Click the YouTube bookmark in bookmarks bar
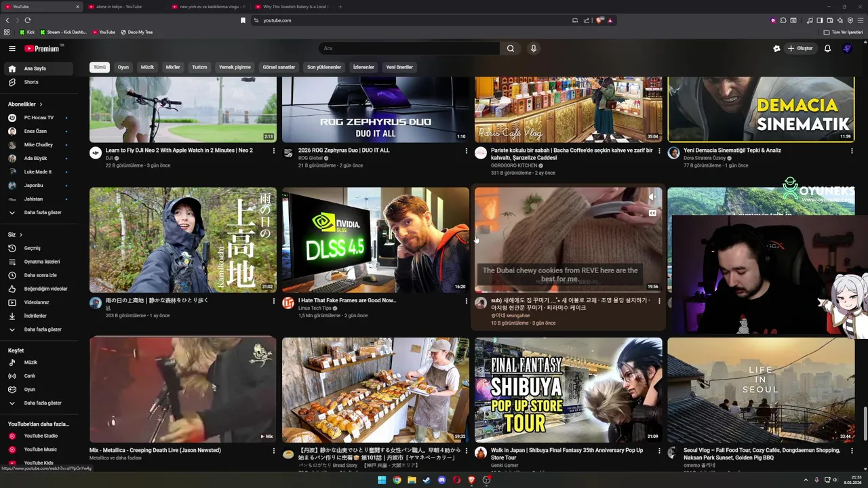This screenshot has width=868, height=488. coord(104,32)
